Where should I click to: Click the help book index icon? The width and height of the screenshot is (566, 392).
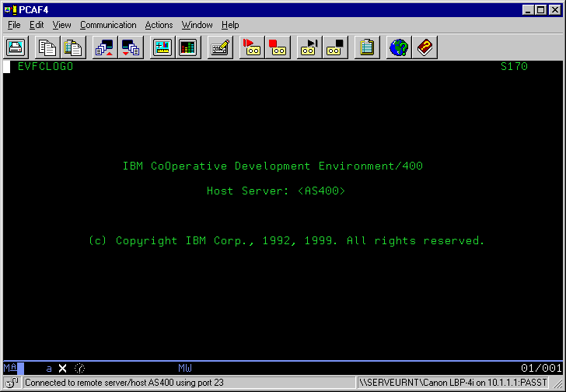(424, 47)
